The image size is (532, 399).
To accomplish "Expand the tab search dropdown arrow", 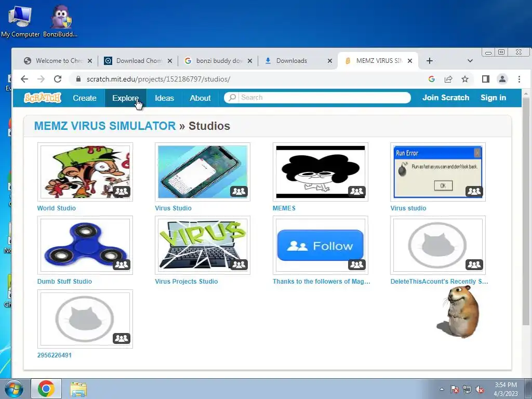I will point(470,61).
